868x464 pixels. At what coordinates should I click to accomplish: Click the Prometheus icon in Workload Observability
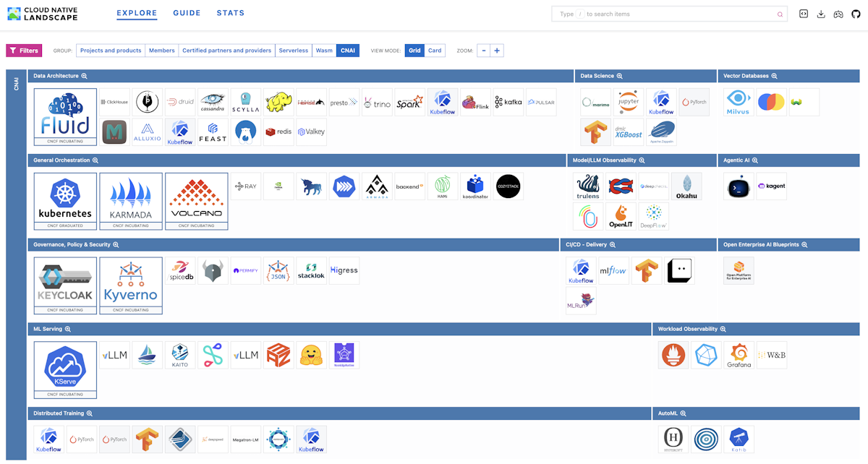click(x=673, y=355)
